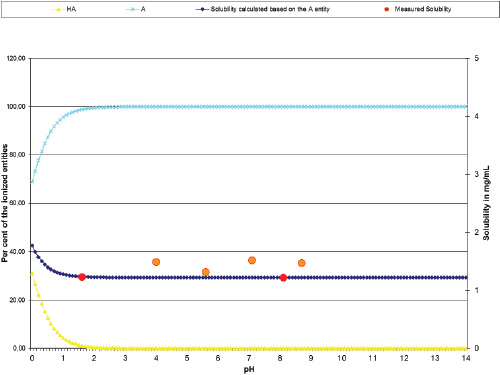Image resolution: width=500 pixels, height=375 pixels.
Task: Select the calculated solubility legend entry
Action: pos(263,9)
